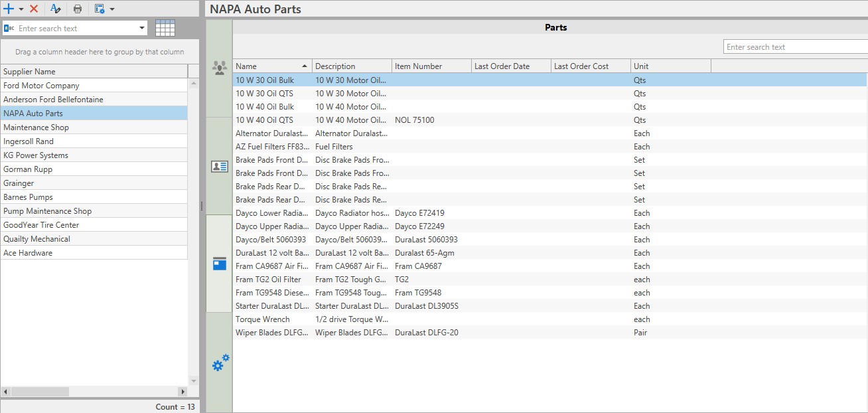Select the blue Parts side tab
Viewport: 868px width, 413px height.
(219, 264)
